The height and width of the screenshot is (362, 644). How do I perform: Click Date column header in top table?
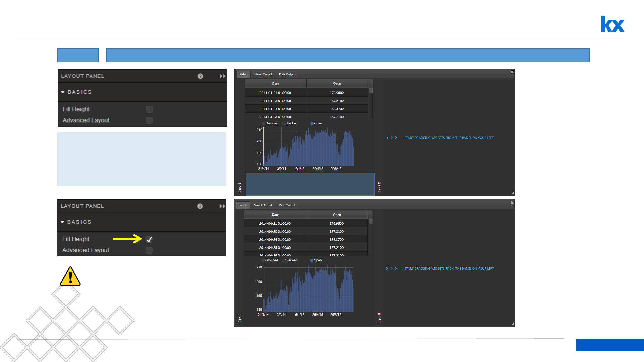tap(275, 84)
